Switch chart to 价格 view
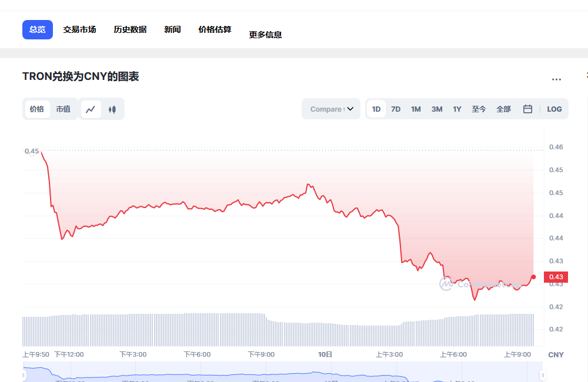This screenshot has height=382, width=588. (36, 109)
